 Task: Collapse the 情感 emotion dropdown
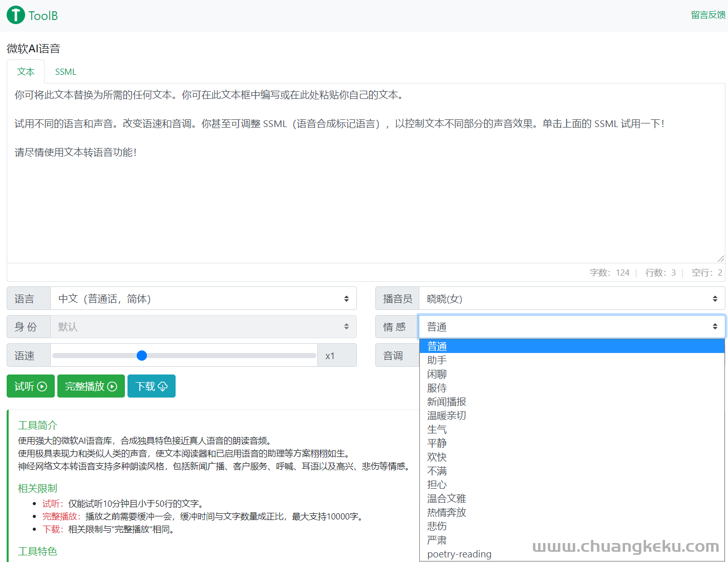coord(572,327)
